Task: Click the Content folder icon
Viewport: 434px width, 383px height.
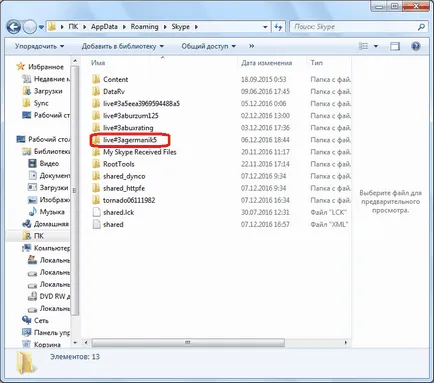Action: point(96,79)
